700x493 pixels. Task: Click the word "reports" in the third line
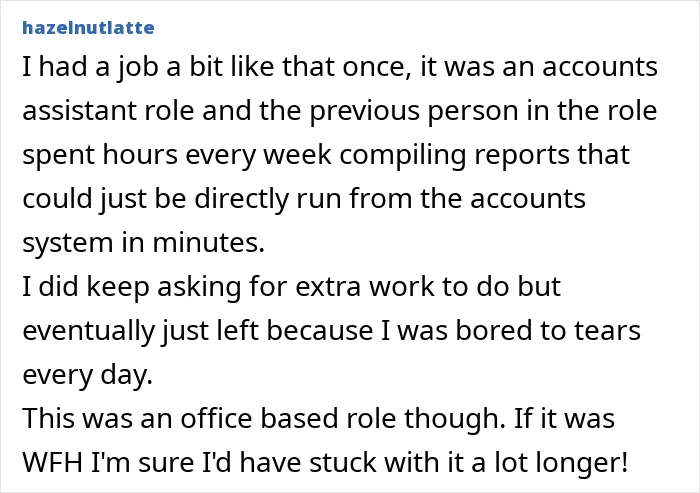coord(522,155)
